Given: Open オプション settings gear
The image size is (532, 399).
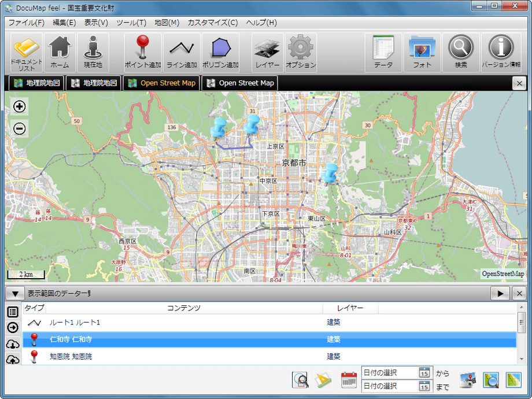Looking at the screenshot, I should tap(301, 53).
